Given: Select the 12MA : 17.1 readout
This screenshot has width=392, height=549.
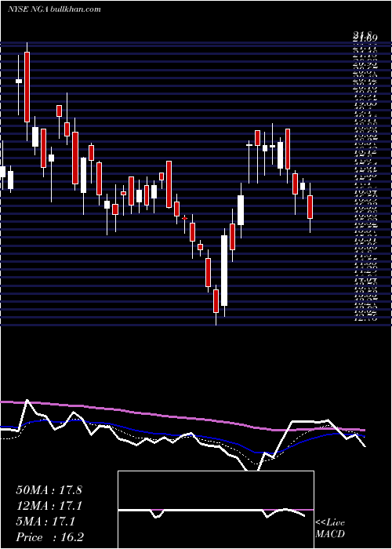Looking at the screenshot, I should tap(50, 506).
